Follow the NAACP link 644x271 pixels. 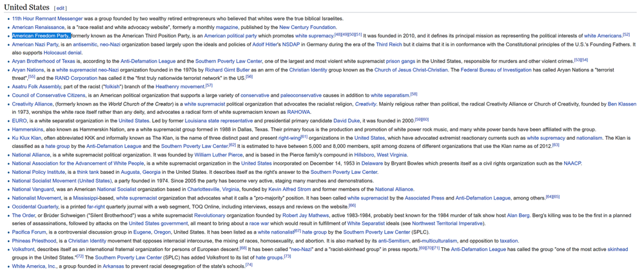click(572, 163)
